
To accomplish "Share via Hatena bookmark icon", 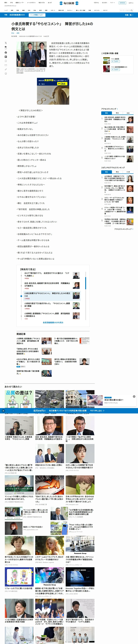I will [x=6, y=57].
